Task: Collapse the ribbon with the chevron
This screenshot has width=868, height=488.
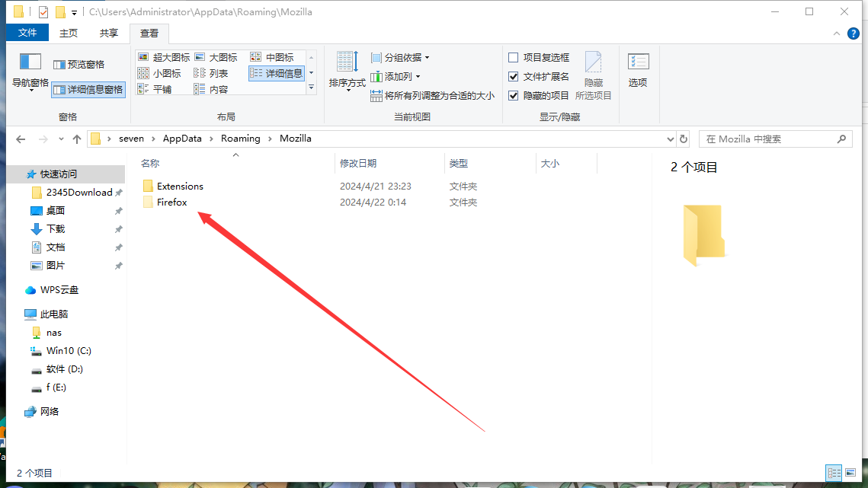Action: pyautogui.click(x=837, y=33)
